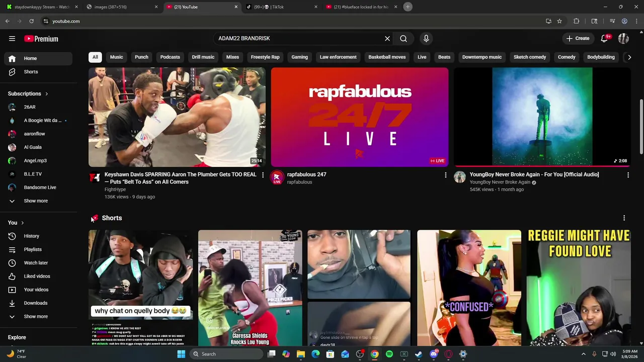Open 26AR subscription channel
The image size is (644, 362).
[38, 107]
